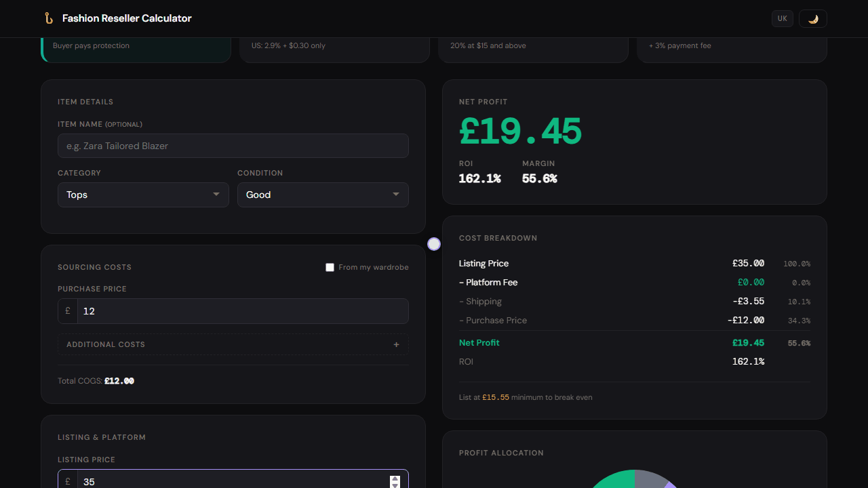Click the Listing Price input field
The height and width of the screenshot is (488, 868).
(x=233, y=479)
